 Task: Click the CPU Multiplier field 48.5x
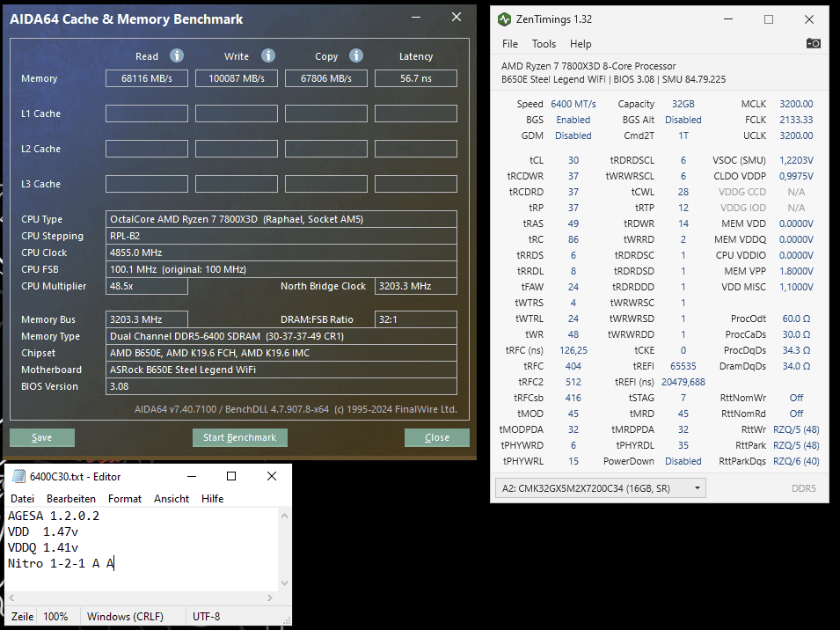147,286
